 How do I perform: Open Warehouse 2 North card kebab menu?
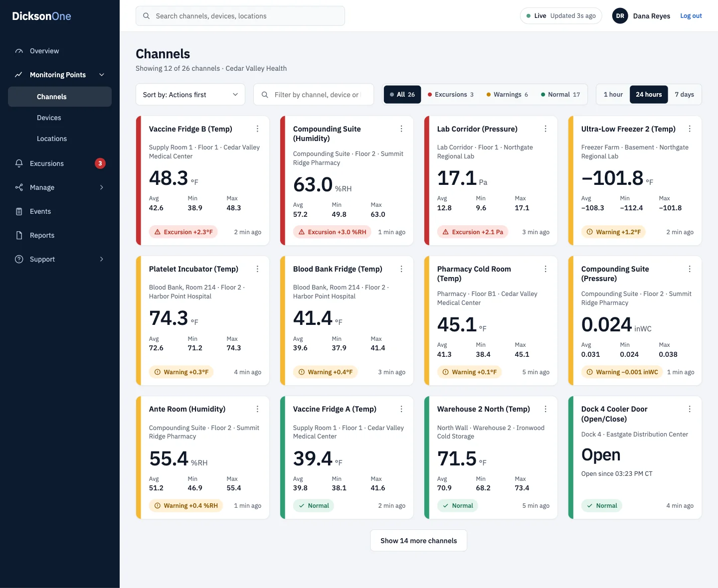coord(545,409)
